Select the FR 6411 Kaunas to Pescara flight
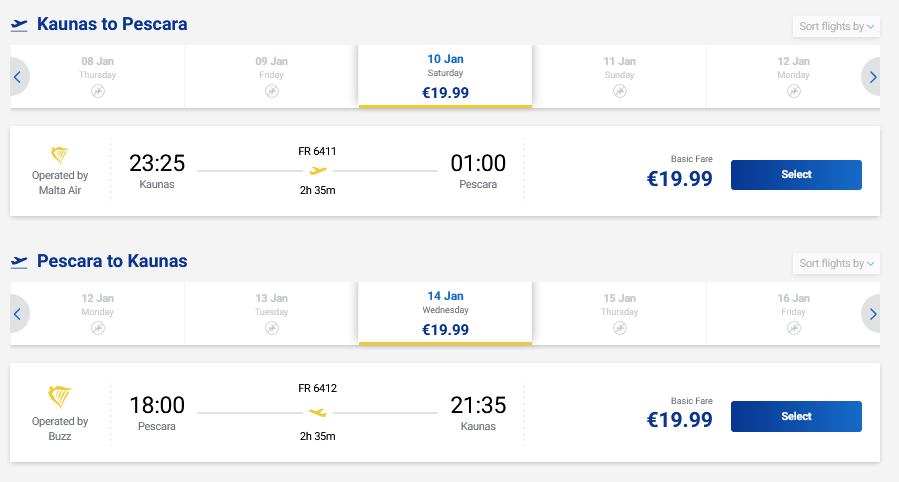Viewport: 899px width, 482px height. click(x=796, y=175)
